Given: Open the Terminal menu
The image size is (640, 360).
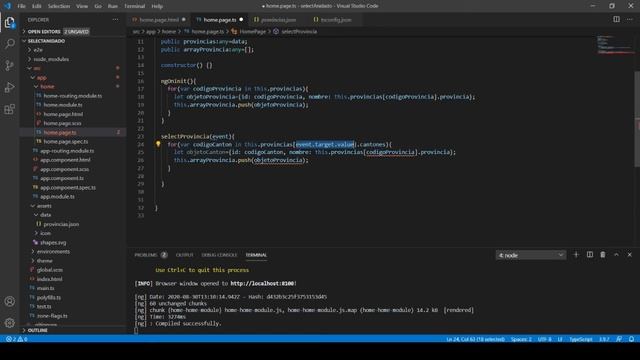Looking at the screenshot, I should [134, 6].
